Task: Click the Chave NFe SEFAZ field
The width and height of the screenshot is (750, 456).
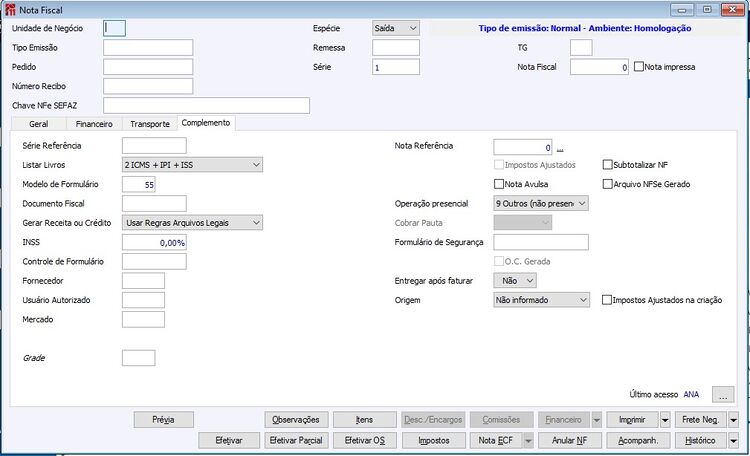Action: point(207,105)
